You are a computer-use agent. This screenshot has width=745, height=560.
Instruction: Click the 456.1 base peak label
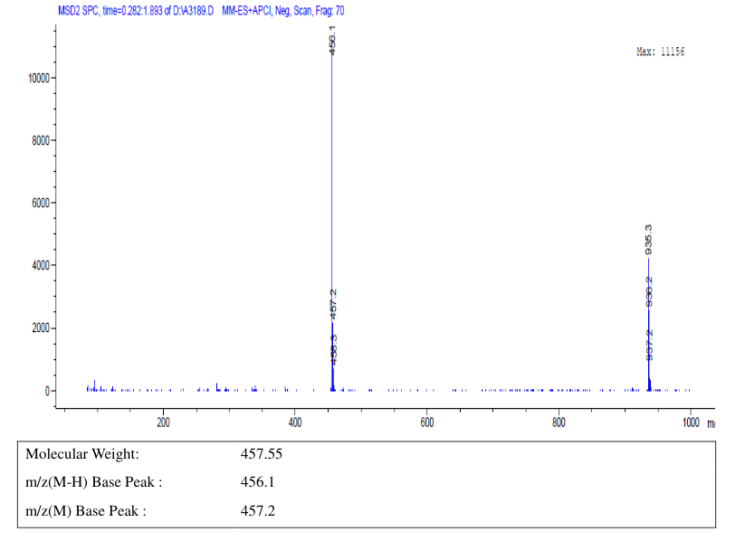[x=332, y=41]
